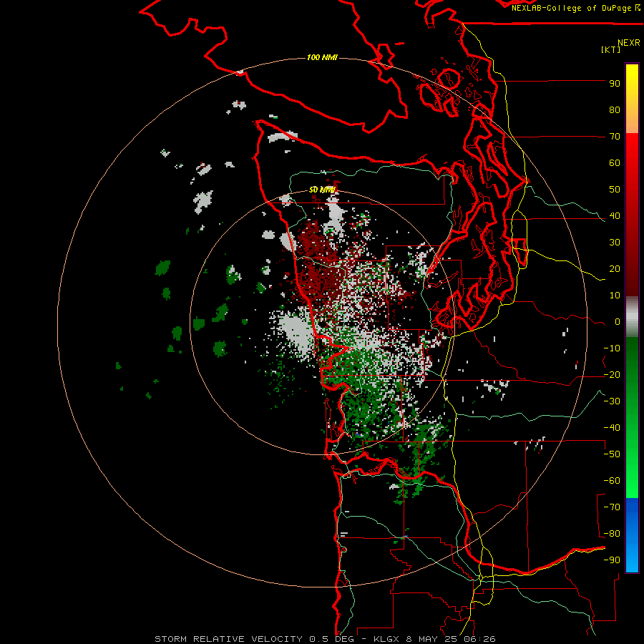Select the 20 value on velocity scale

click(615, 269)
